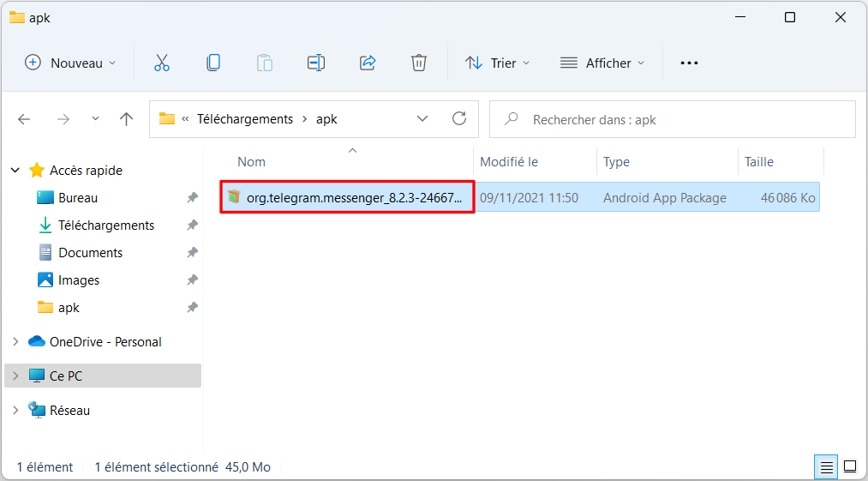Sort by the Nom column header
Image resolution: width=868 pixels, height=481 pixels.
(x=251, y=162)
